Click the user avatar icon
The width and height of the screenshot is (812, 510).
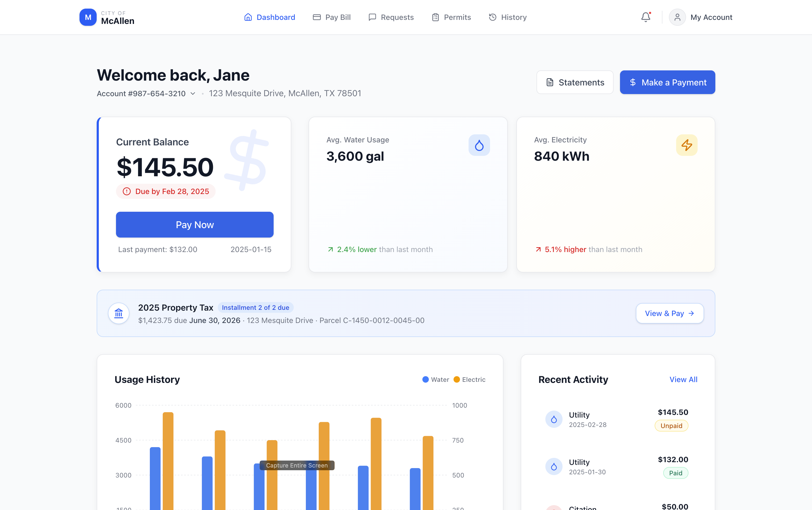(677, 17)
